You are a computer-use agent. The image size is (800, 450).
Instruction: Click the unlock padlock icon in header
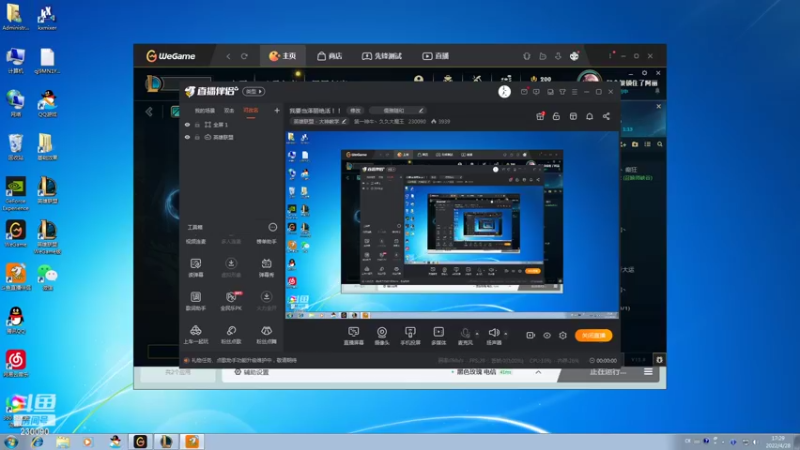(556, 116)
